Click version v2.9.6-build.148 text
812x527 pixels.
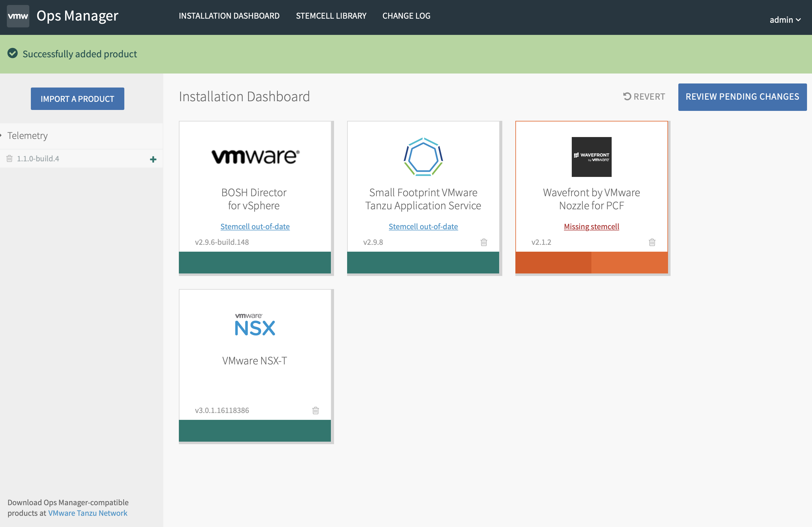pos(222,242)
